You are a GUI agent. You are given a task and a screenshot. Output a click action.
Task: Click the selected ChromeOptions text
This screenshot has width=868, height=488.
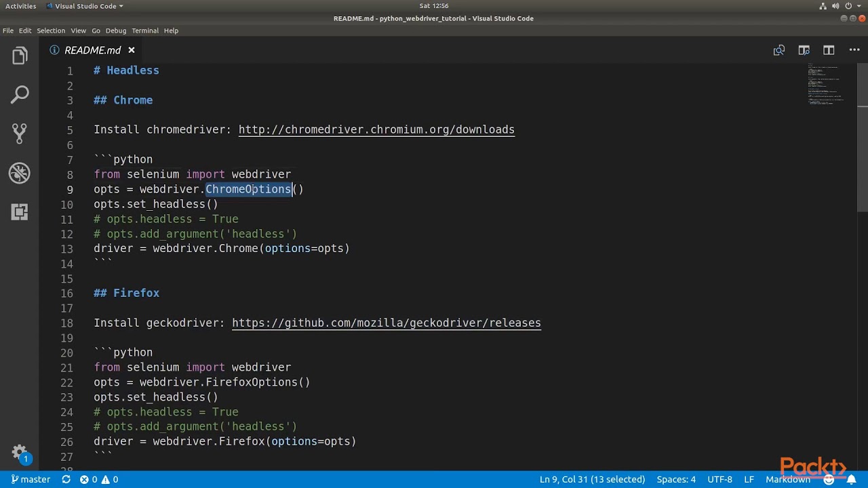249,189
